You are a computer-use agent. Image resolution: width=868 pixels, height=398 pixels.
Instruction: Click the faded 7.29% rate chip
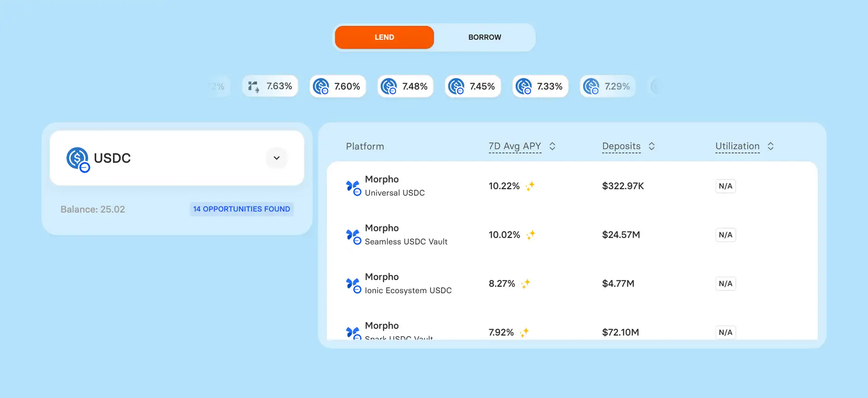[608, 86]
